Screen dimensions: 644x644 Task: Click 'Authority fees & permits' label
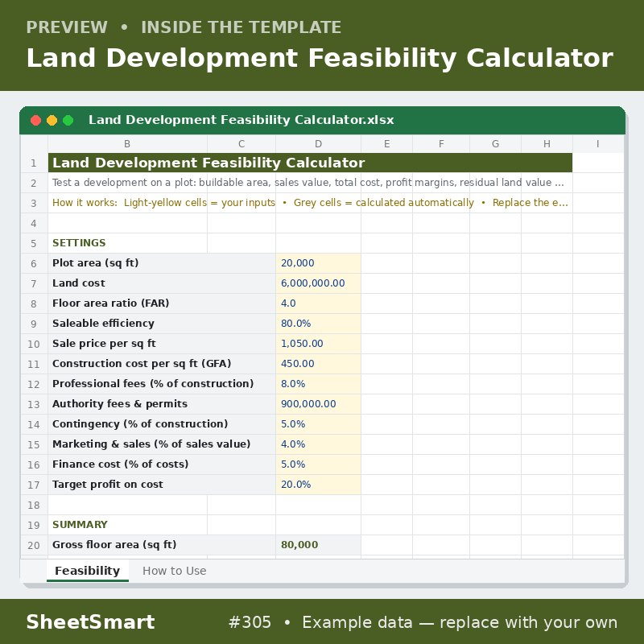tap(119, 404)
